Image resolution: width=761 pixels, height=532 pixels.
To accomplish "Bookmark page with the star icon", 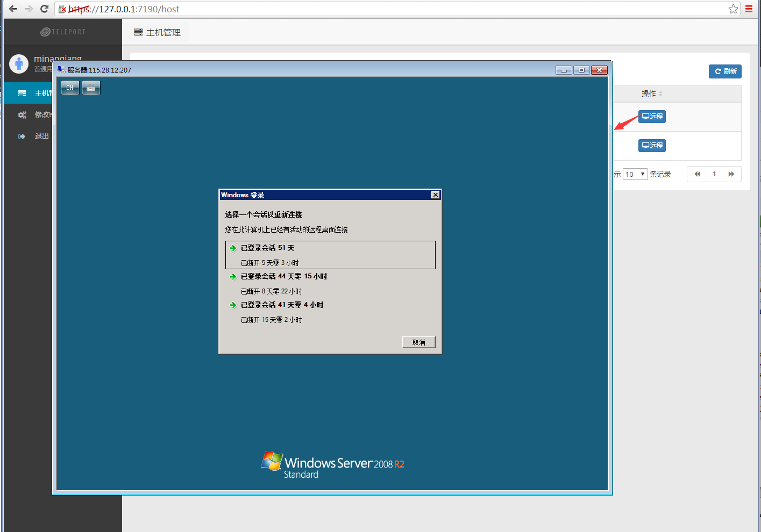I will click(x=733, y=9).
